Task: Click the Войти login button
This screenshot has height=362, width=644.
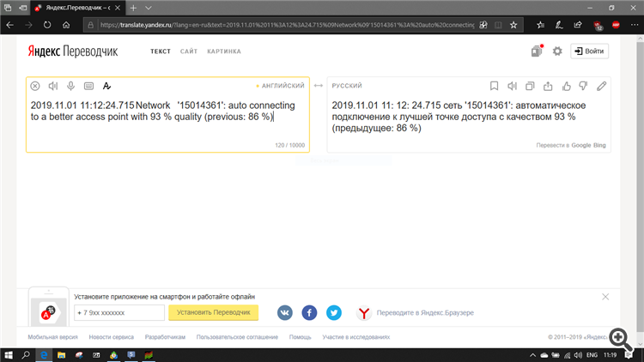Action: (589, 51)
